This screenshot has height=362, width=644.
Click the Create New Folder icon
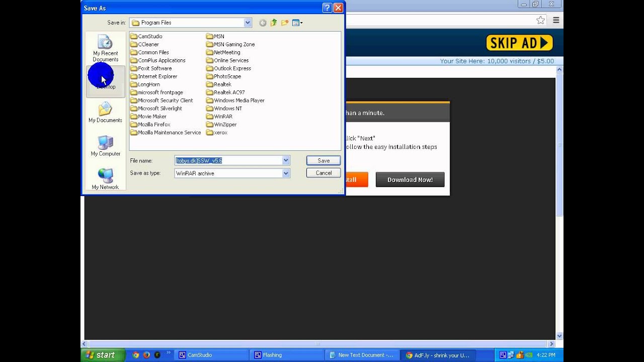point(285,23)
